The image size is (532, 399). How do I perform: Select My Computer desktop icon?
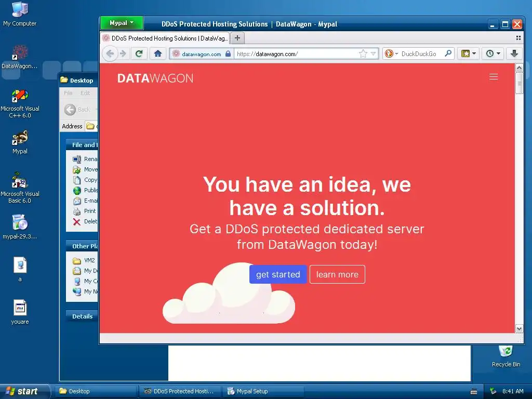[20, 14]
